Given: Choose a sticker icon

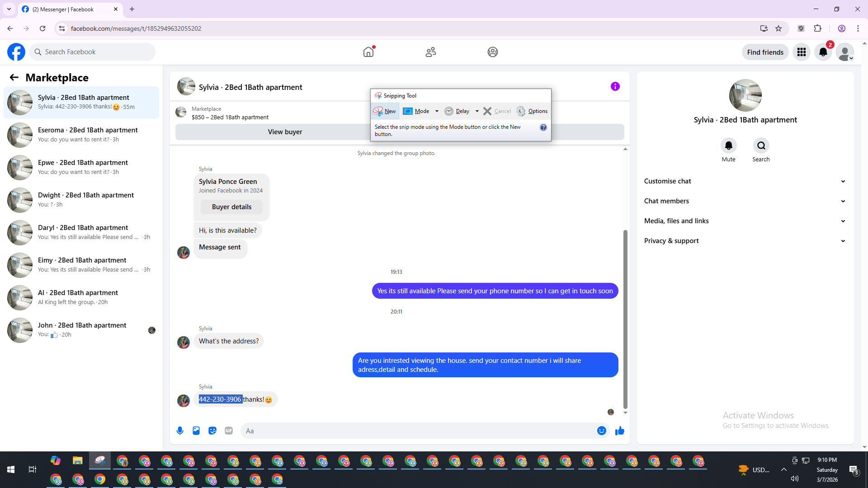Looking at the screenshot, I should click(212, 431).
